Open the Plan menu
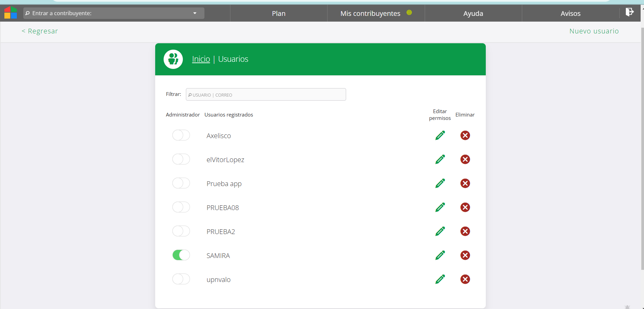The image size is (644, 309). [279, 14]
